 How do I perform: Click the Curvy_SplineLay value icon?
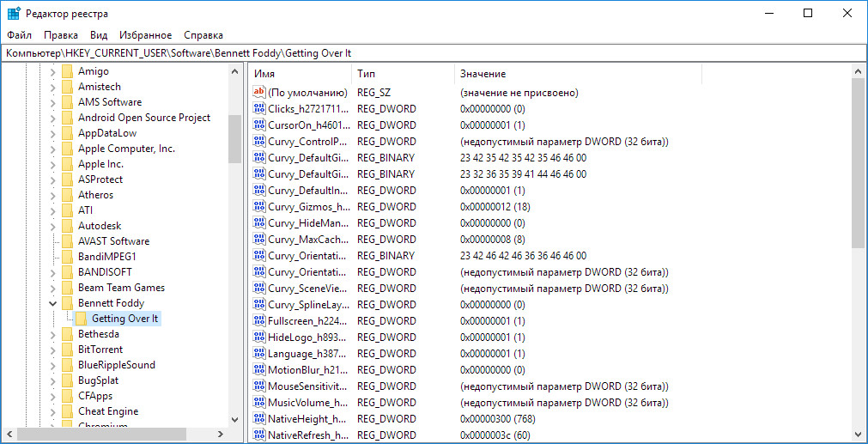258,305
